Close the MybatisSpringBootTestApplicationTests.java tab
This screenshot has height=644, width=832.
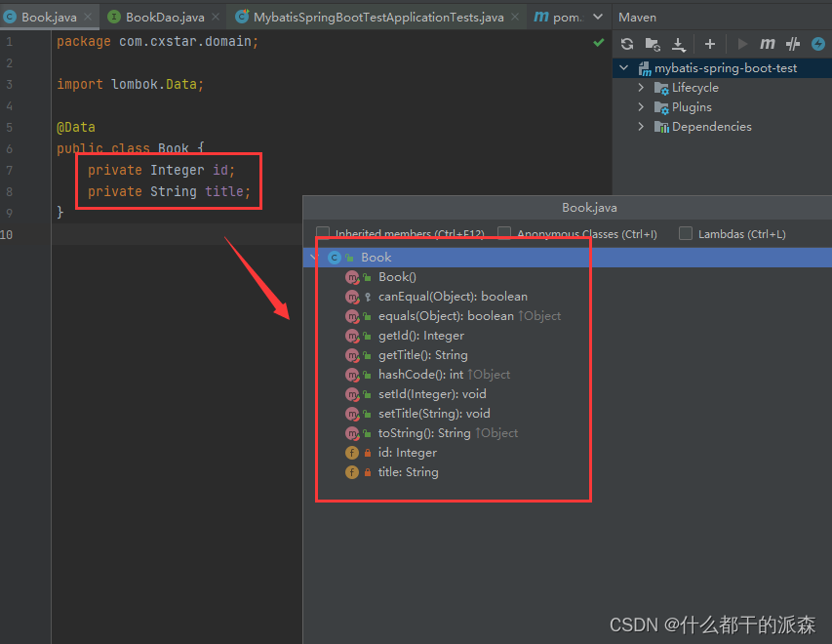(x=515, y=17)
